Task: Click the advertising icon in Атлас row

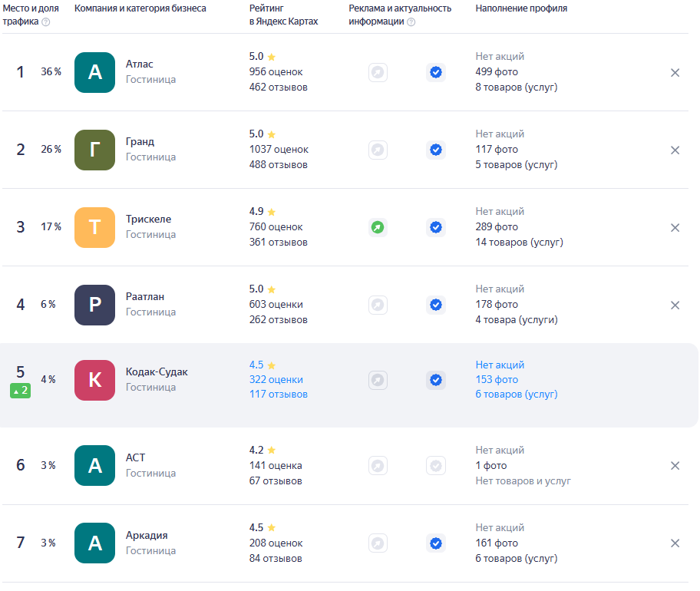Action: pyautogui.click(x=378, y=72)
